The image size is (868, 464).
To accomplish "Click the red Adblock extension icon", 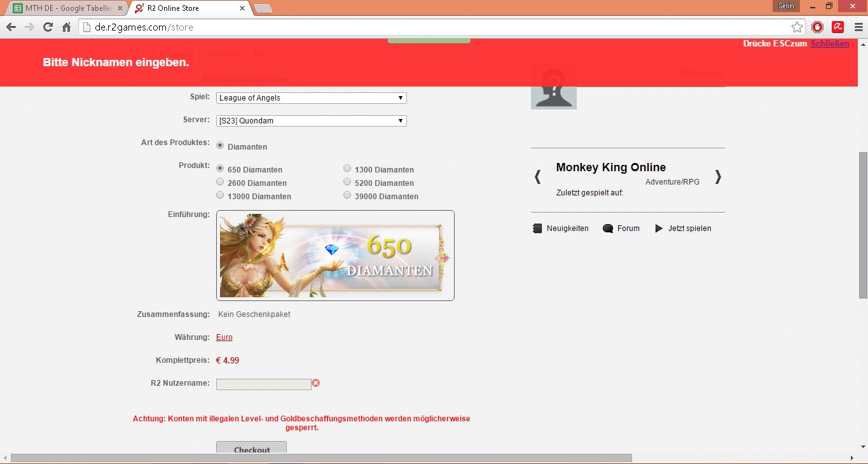I will 818,27.
